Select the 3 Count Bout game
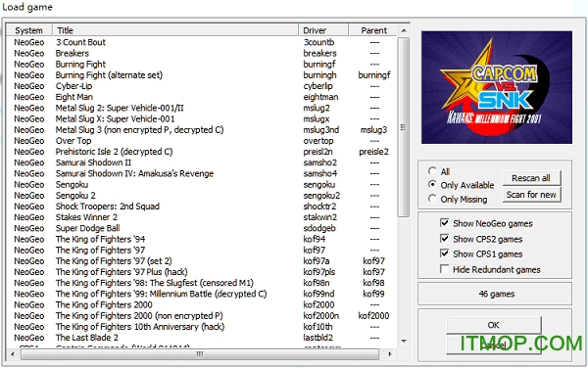Screen dimensions: 588x368 point(202,42)
